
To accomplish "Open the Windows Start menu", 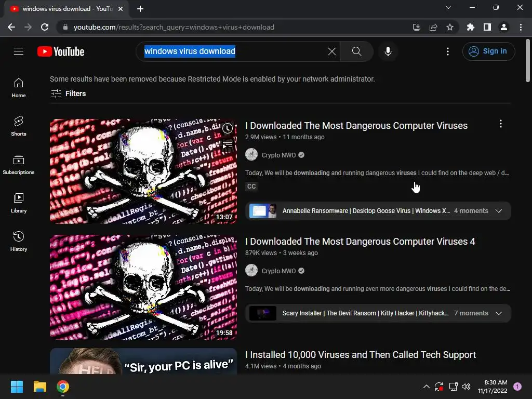I will [17, 387].
